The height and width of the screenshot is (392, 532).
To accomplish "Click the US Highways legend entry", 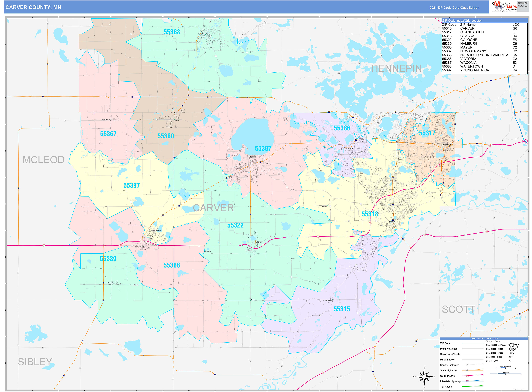I will click(462, 376).
